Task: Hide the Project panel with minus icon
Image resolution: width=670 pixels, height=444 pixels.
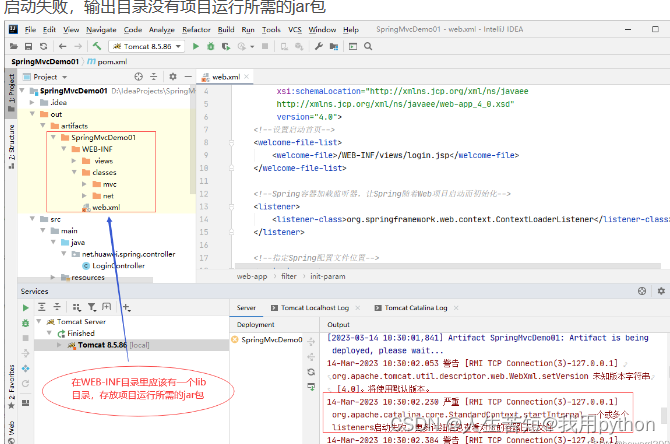Action: [x=188, y=76]
